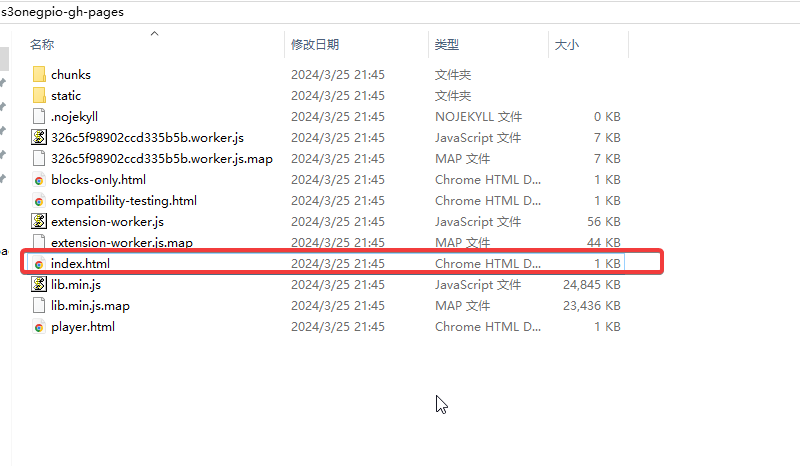The image size is (800, 466).
Task: Select file name 326c5f98902ccd335b5b.worker.js.map
Action: [x=162, y=158]
